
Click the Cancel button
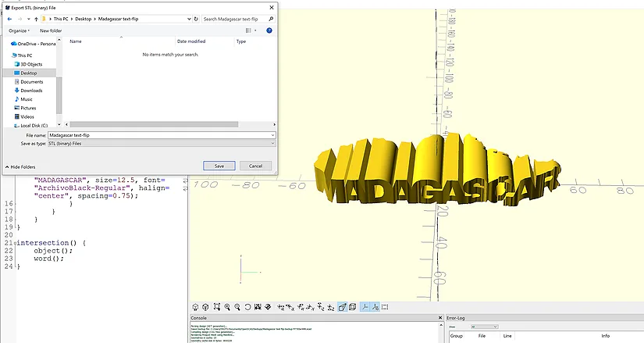pyautogui.click(x=255, y=166)
